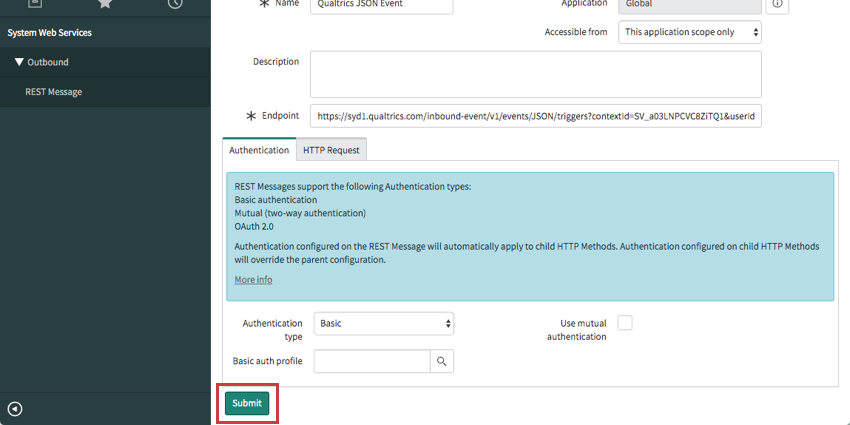Open the all applications navigator tab icon
This screenshot has height=425, width=850.
[x=35, y=4]
